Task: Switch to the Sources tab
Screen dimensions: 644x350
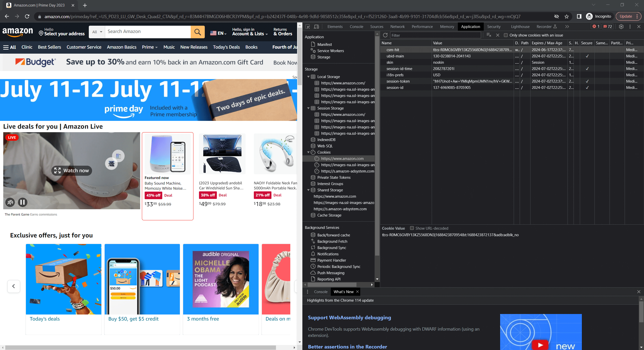Action: tap(377, 26)
